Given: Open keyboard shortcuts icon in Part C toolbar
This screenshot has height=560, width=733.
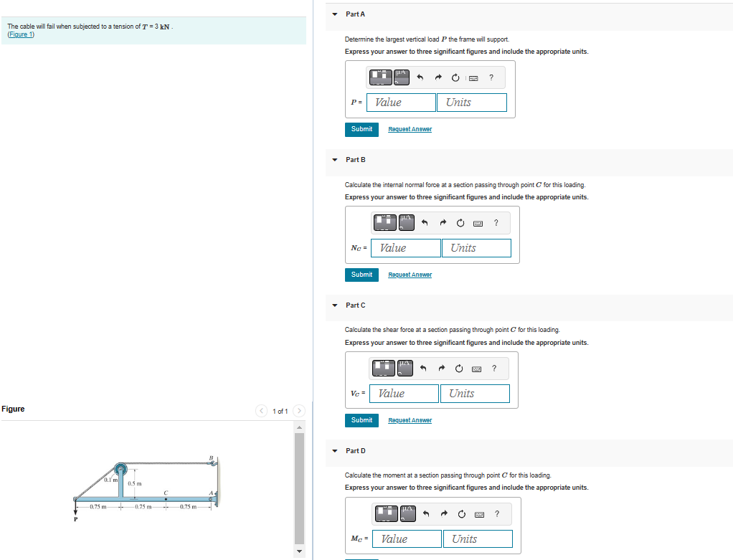Looking at the screenshot, I should pyautogui.click(x=476, y=369).
